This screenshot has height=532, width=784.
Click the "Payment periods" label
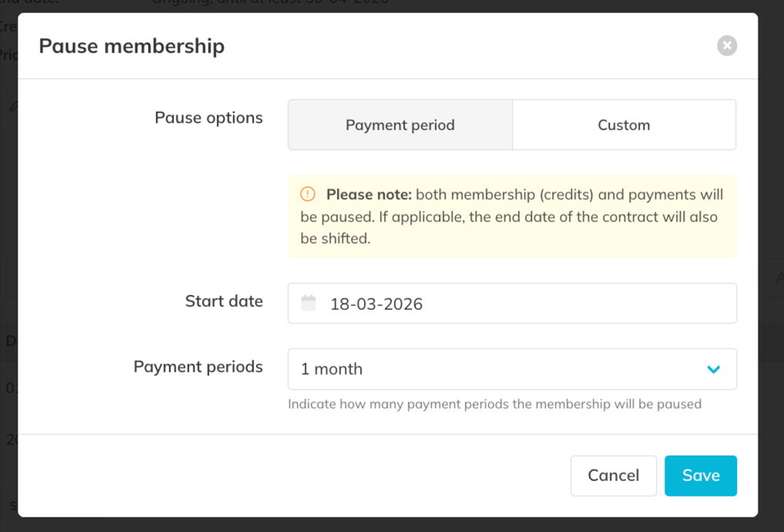198,367
